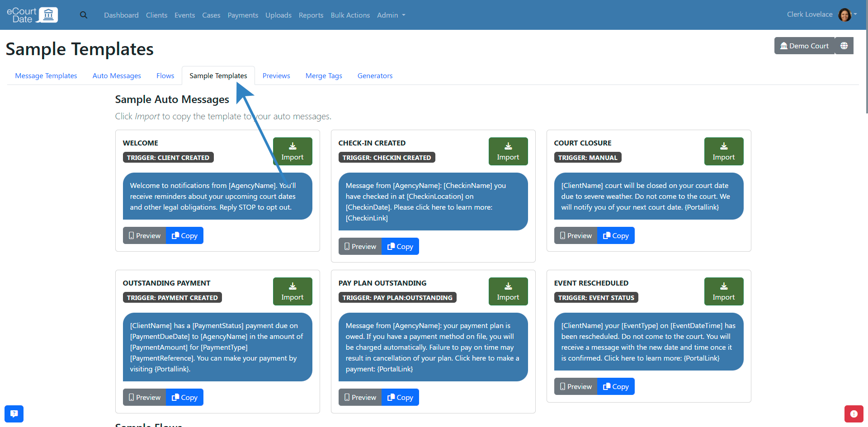The width and height of the screenshot is (868, 427).
Task: Open the Events page
Action: [x=184, y=15]
